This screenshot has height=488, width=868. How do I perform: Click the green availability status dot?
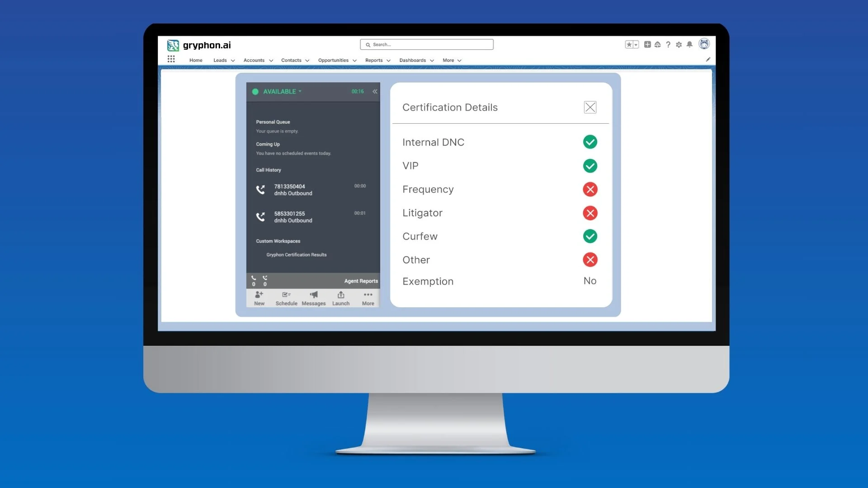[255, 91]
